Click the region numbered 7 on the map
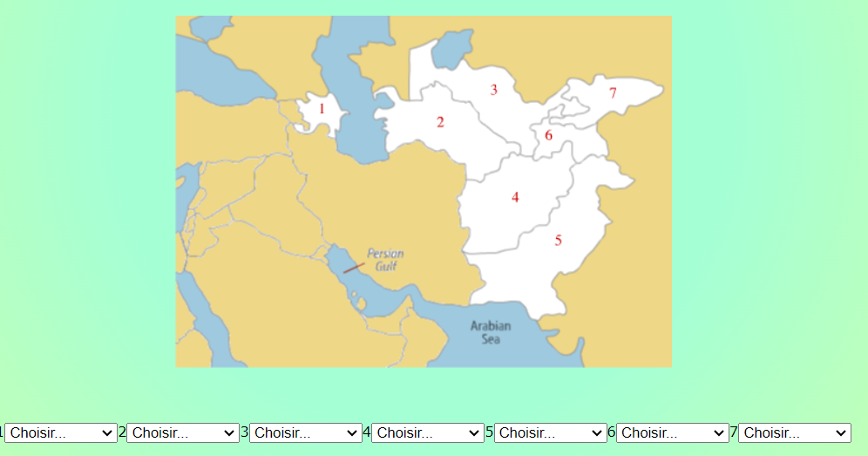The image size is (868, 456). (x=613, y=92)
